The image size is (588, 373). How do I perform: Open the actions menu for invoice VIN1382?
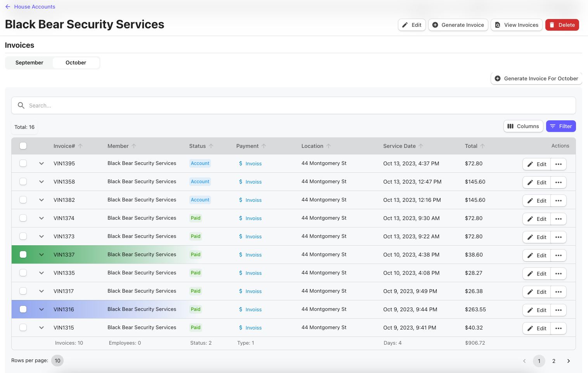559,200
